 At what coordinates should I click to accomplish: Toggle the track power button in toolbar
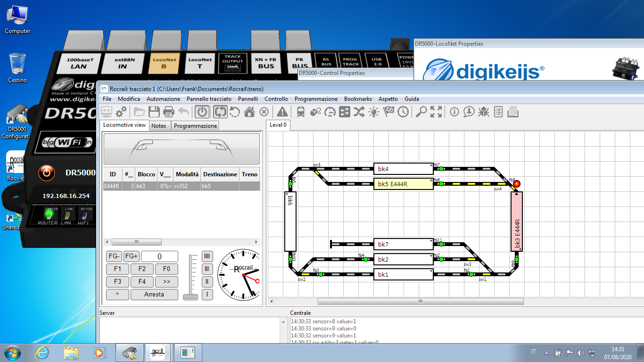click(x=202, y=112)
